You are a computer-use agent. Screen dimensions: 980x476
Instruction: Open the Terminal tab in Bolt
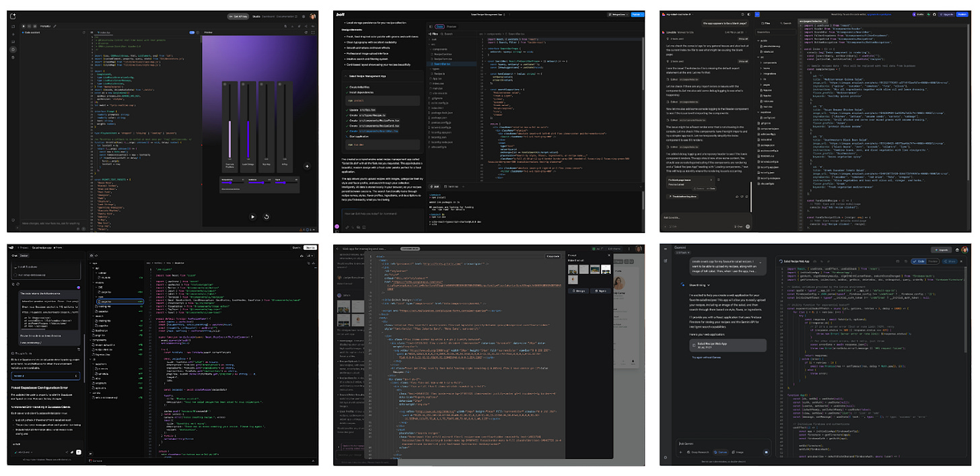coord(452,186)
